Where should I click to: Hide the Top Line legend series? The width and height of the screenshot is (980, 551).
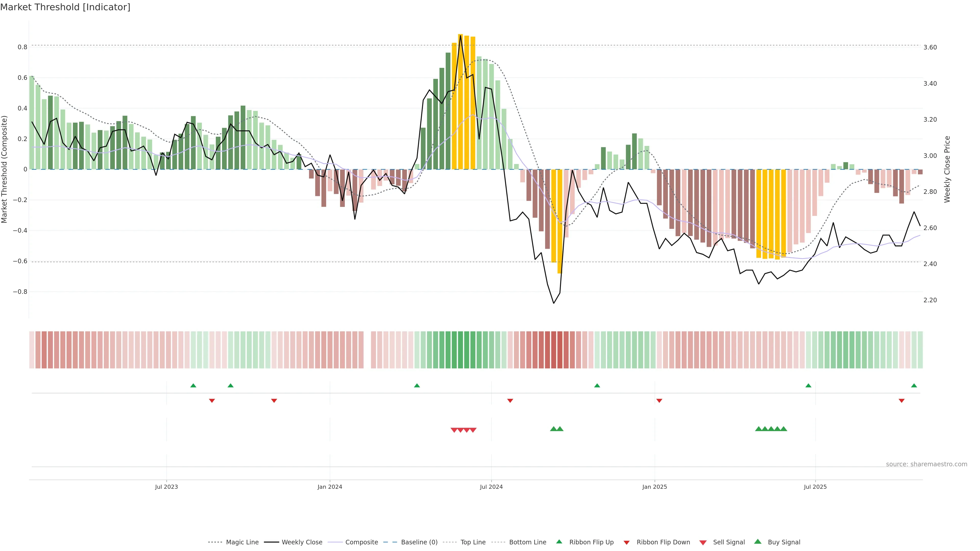pyautogui.click(x=473, y=542)
